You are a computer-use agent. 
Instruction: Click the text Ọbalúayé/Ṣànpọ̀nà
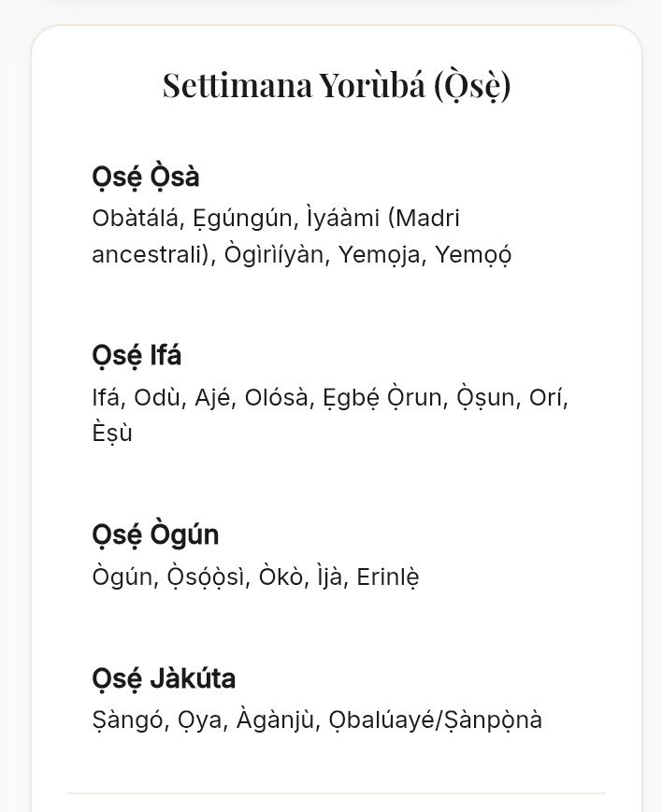(436, 720)
